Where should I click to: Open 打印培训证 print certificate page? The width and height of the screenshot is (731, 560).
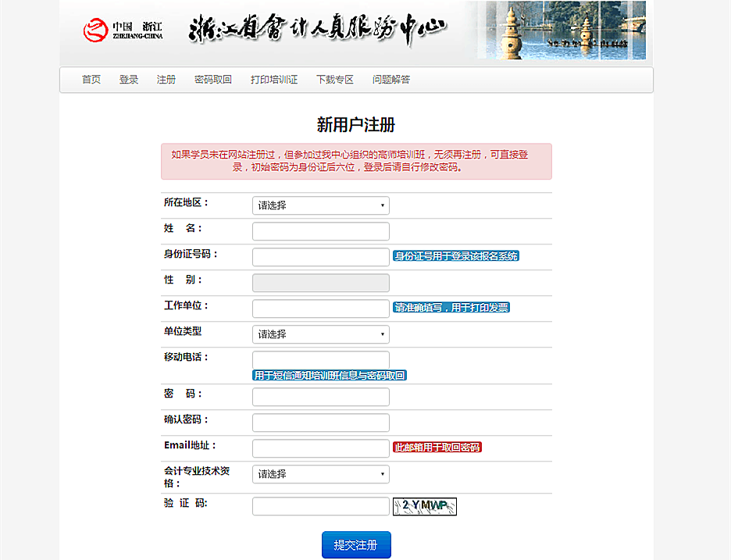274,80
